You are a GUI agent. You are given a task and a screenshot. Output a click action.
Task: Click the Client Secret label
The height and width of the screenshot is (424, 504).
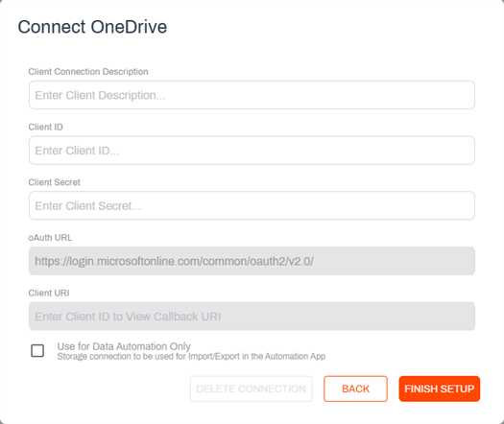pos(55,182)
